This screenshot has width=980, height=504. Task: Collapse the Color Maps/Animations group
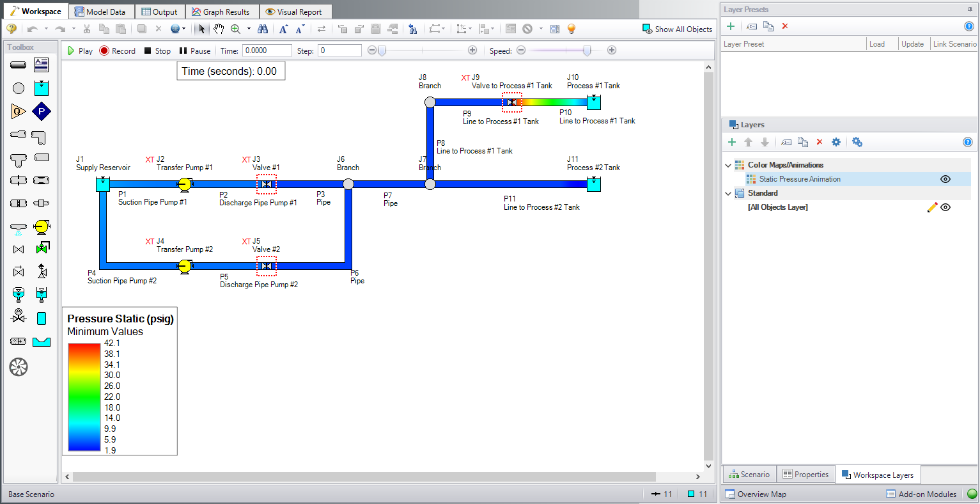727,164
